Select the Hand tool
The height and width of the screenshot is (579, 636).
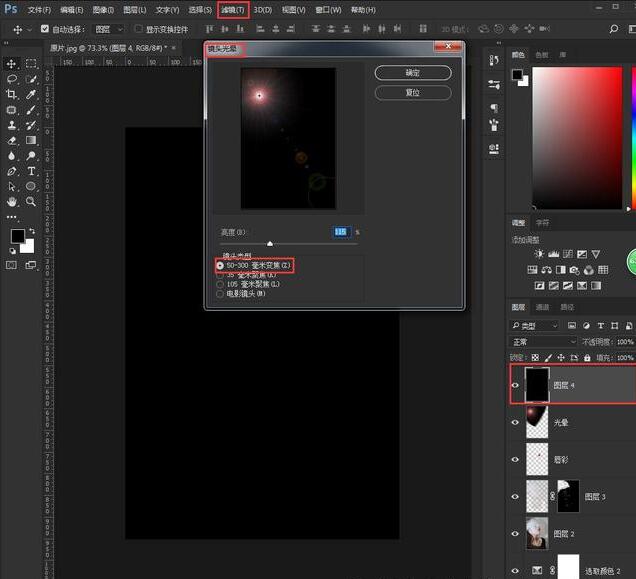coord(12,201)
